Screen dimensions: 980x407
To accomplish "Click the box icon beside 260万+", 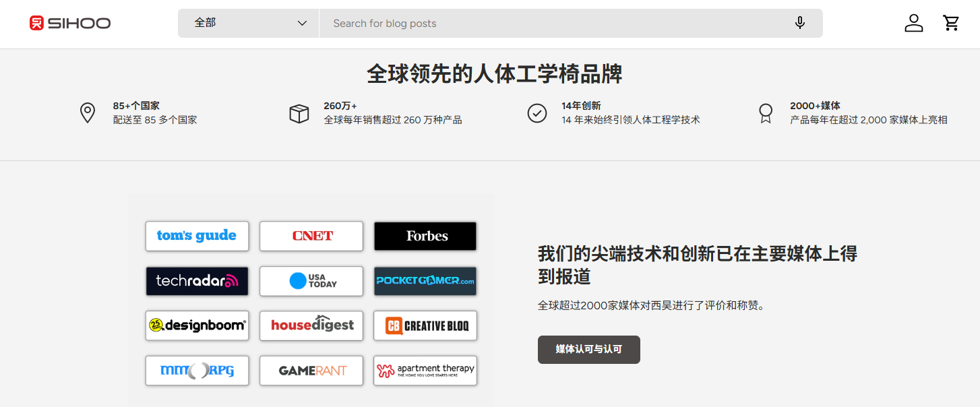I will pyautogui.click(x=299, y=113).
